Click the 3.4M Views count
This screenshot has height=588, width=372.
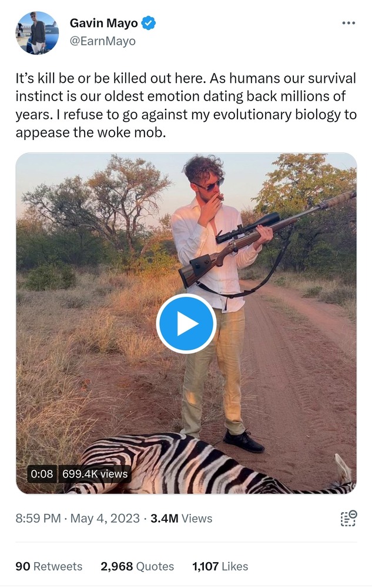pyautogui.click(x=181, y=519)
